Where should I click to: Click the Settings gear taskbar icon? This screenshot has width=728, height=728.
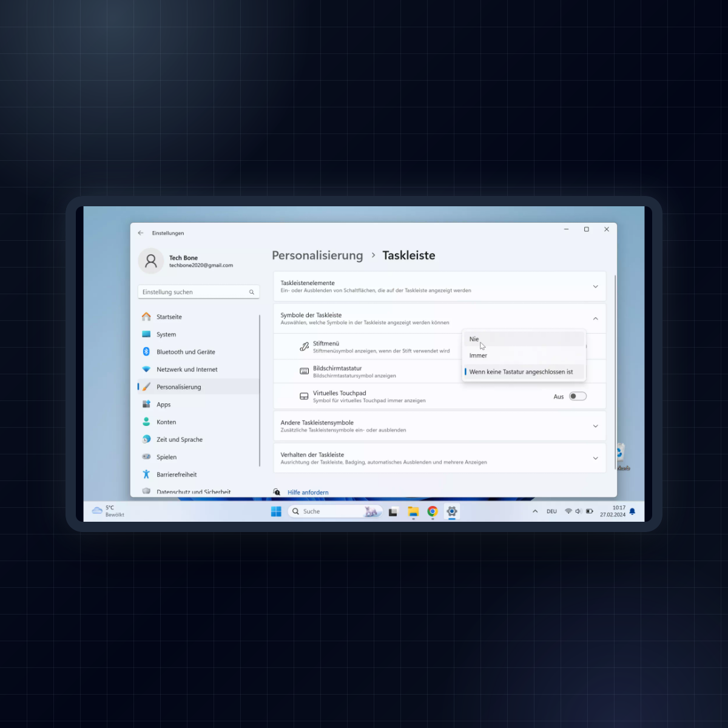[x=452, y=511]
